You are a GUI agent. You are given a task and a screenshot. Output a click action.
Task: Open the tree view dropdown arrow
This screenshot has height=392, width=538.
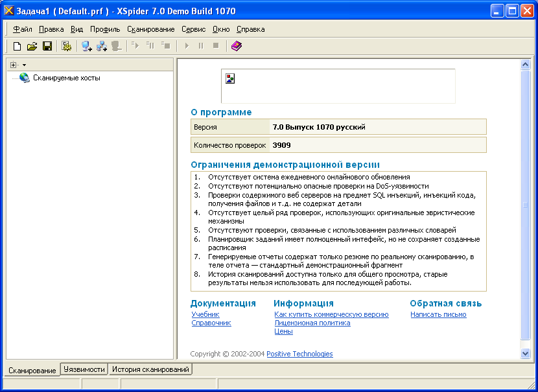24,65
